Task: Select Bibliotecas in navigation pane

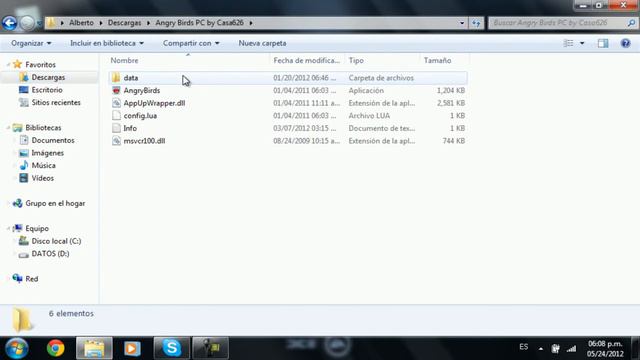Action: [43, 128]
